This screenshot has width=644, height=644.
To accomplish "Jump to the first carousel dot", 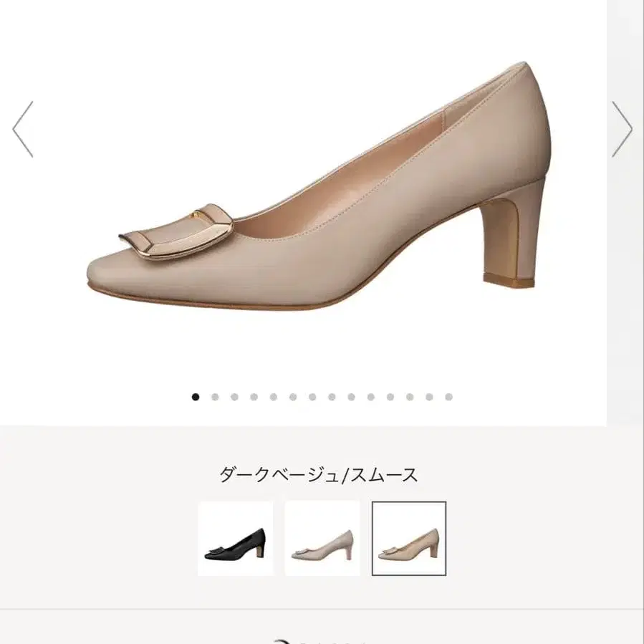I will 196,397.
